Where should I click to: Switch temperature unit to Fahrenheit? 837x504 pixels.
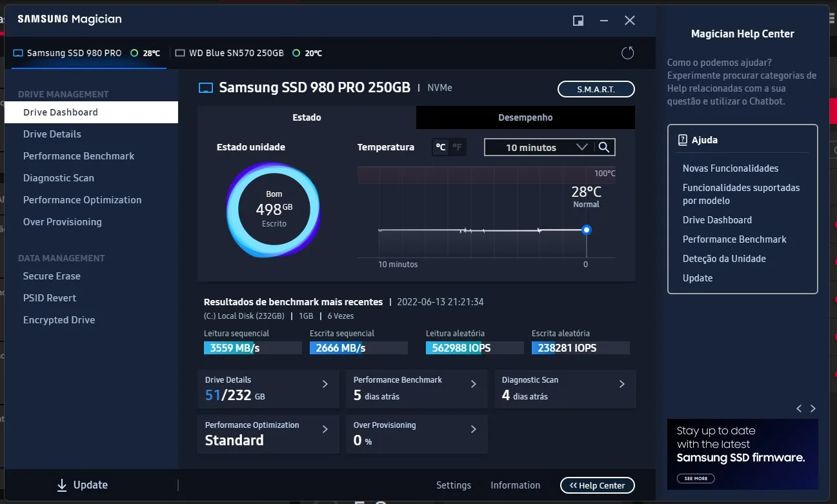pos(457,147)
